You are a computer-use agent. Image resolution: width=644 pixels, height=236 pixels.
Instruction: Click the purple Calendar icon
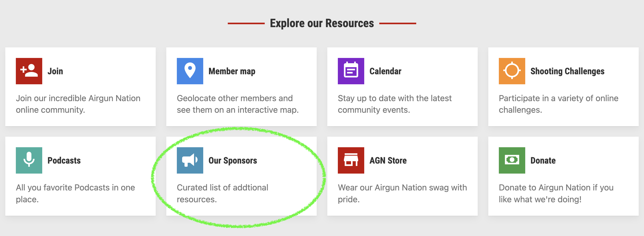coord(351,71)
